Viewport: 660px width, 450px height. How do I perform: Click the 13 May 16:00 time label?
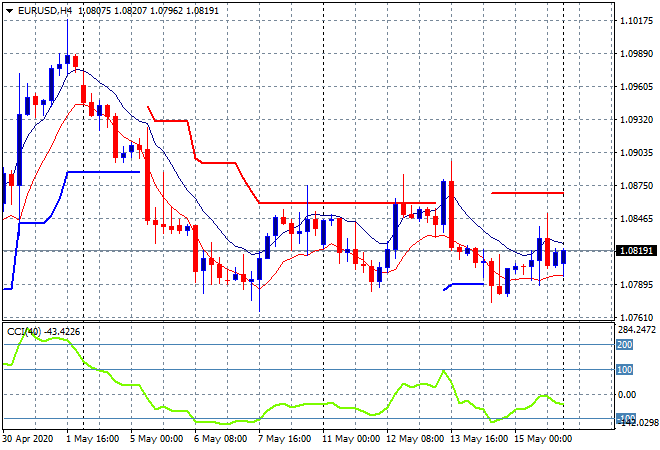[x=479, y=439]
